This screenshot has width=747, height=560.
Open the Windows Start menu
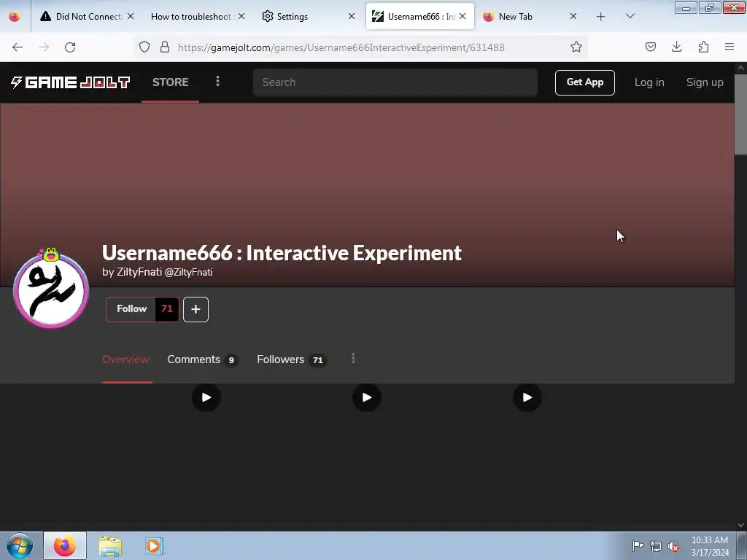(x=20, y=545)
